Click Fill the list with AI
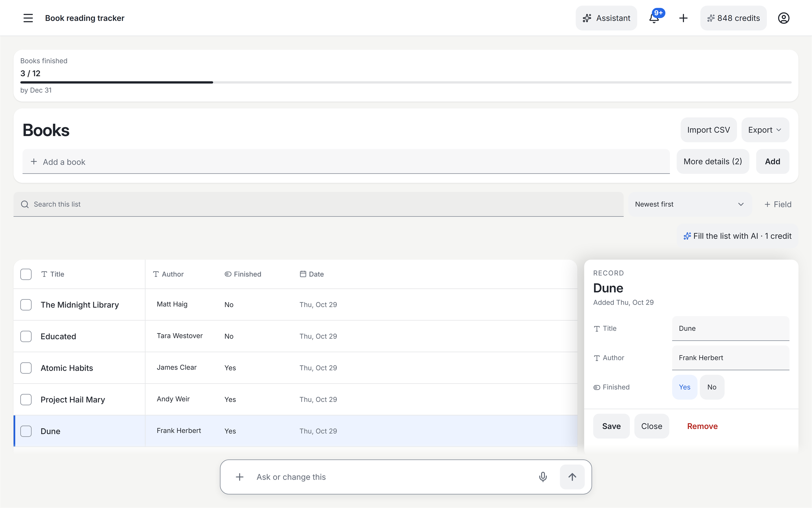Image resolution: width=812 pixels, height=508 pixels. (x=738, y=236)
